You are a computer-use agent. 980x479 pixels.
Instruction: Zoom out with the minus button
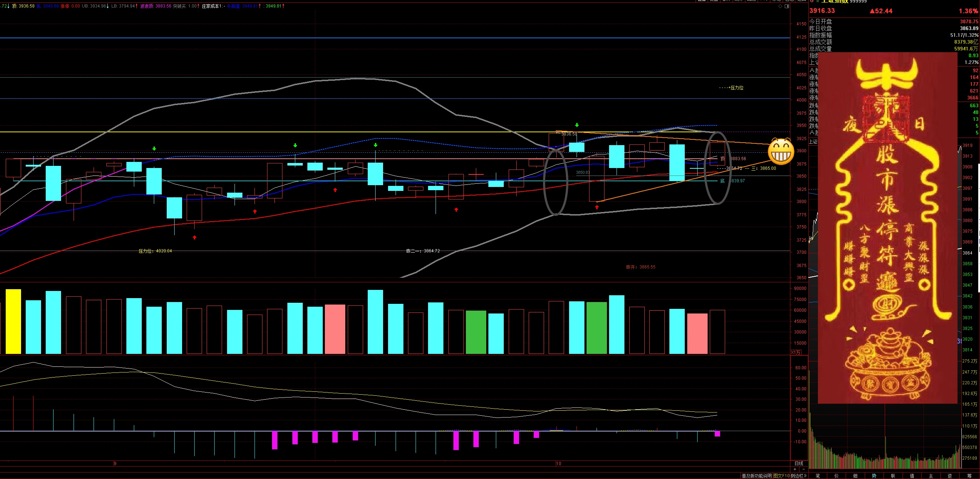pyautogui.click(x=804, y=469)
